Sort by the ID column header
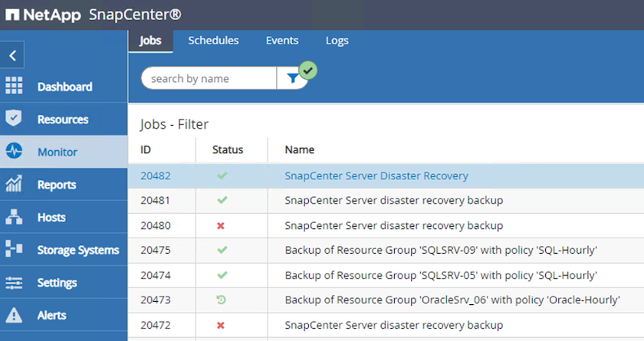This screenshot has width=644, height=341. tap(146, 149)
